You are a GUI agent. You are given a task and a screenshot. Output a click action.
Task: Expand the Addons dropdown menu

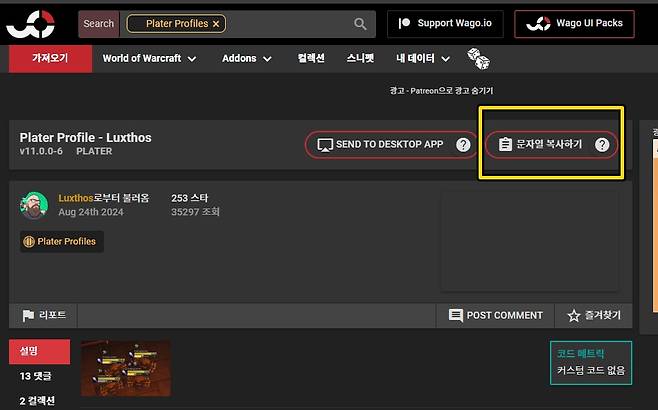(x=246, y=59)
